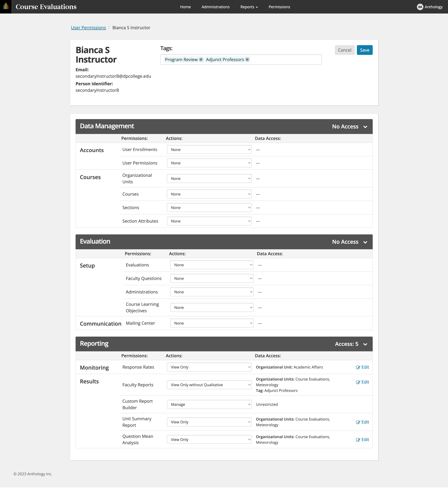Click the Unrestricted data access text
The image size is (448, 488).
[267, 405]
